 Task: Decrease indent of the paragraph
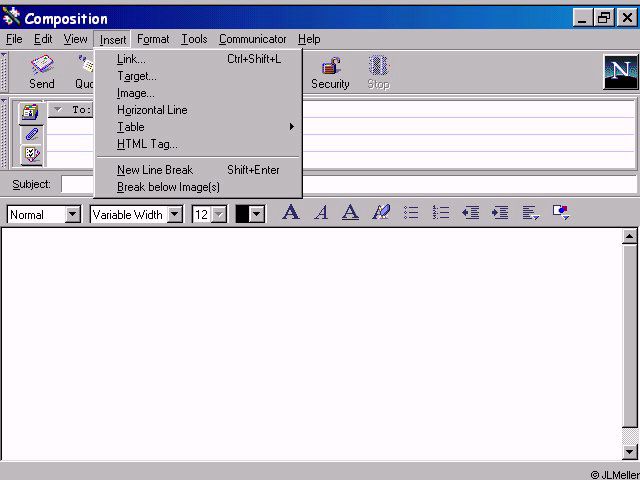point(471,213)
